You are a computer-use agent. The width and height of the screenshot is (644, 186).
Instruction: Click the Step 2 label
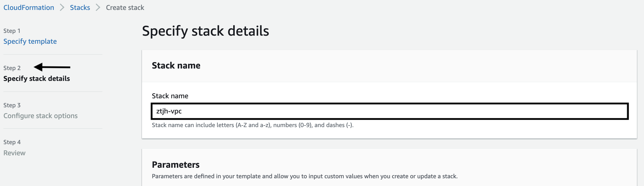tap(12, 68)
